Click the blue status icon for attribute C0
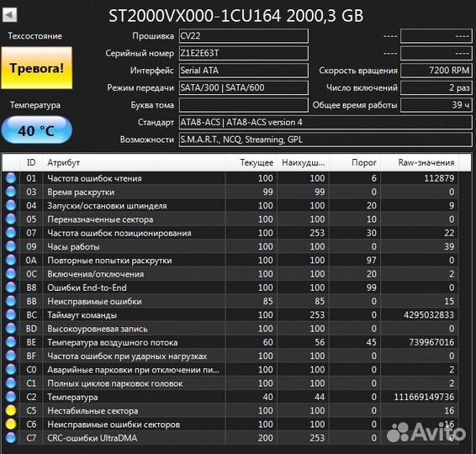This screenshot has height=454, width=476. click(x=11, y=369)
